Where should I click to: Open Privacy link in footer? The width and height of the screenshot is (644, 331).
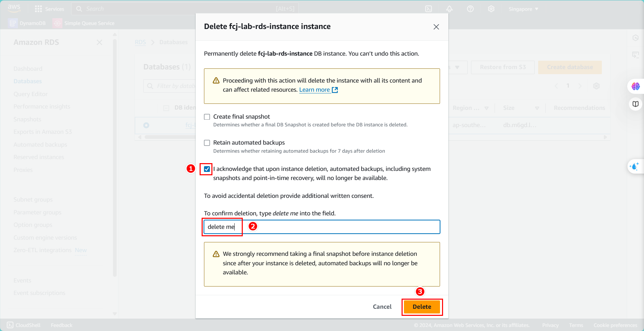point(550,325)
